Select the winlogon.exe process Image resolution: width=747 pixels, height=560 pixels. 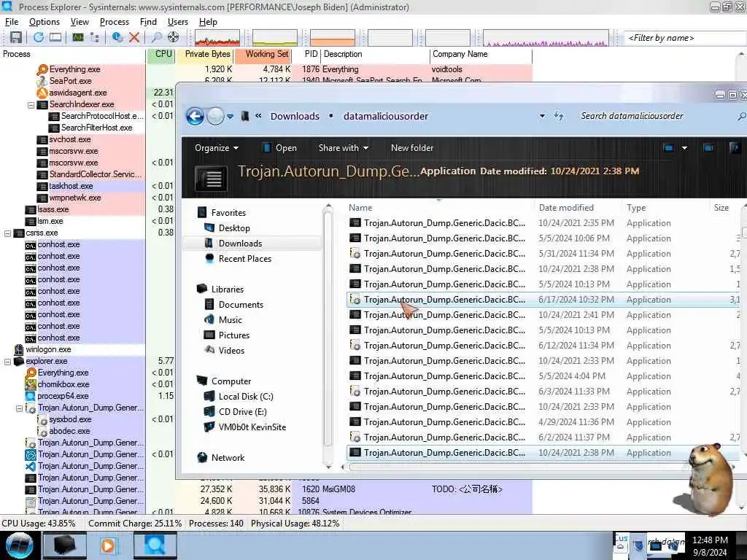tap(48, 349)
